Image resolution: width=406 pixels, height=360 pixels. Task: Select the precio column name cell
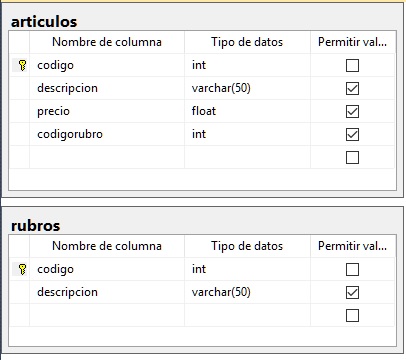(107, 111)
